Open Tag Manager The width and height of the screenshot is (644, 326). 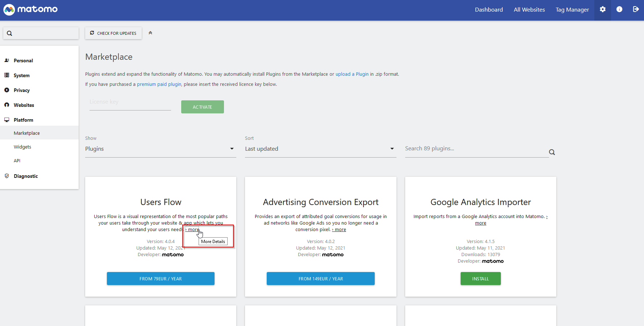[x=572, y=10]
